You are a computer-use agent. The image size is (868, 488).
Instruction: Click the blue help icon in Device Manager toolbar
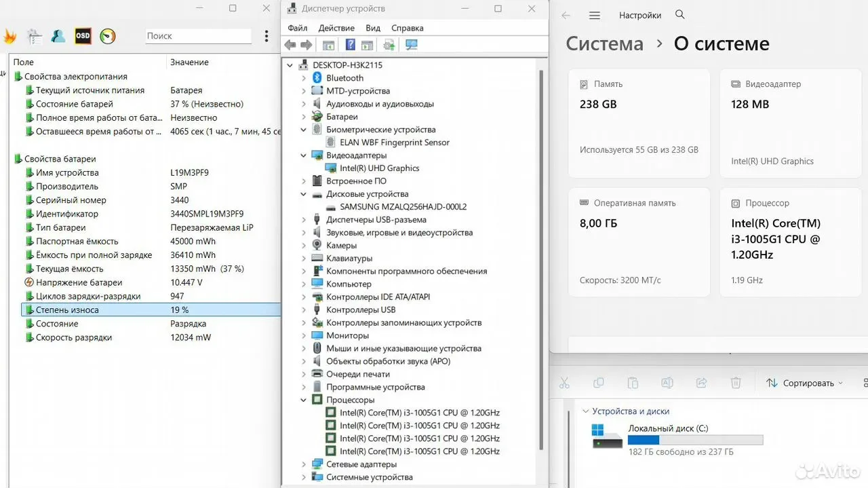click(x=350, y=45)
